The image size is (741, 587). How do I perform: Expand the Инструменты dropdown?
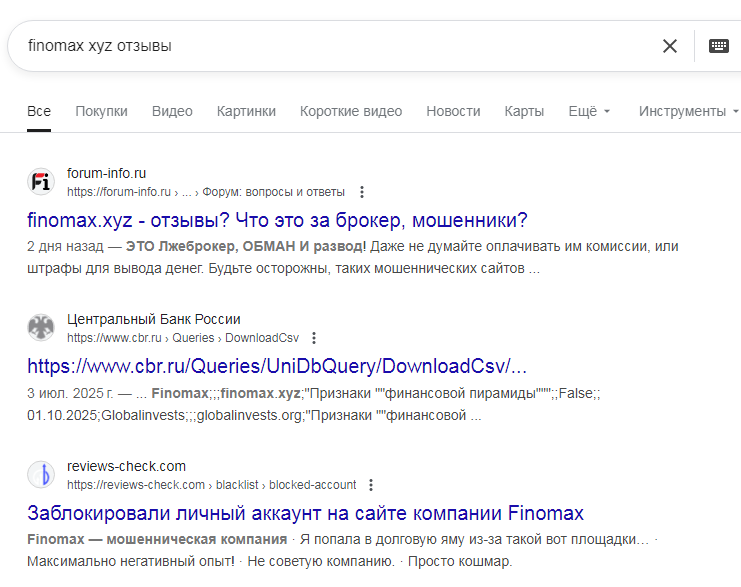coord(688,111)
